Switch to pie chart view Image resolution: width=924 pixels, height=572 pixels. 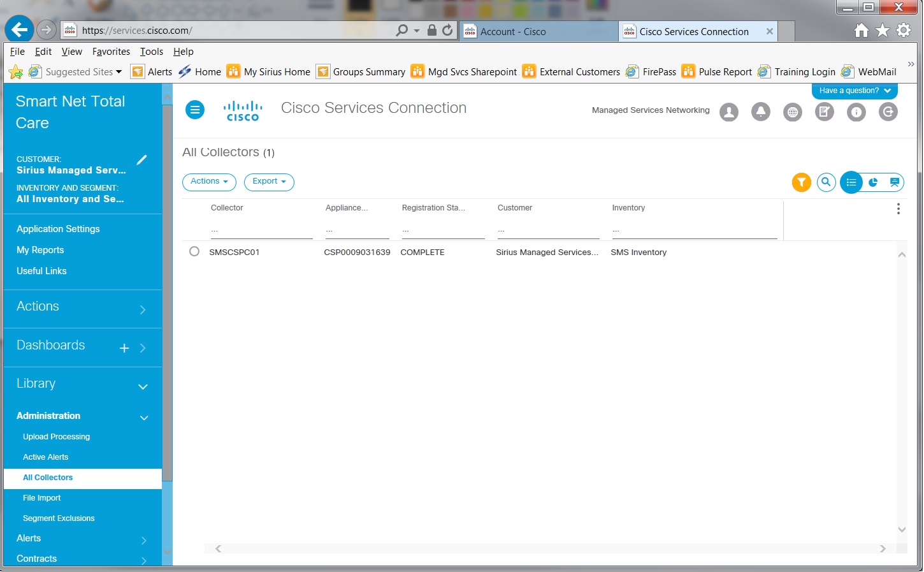click(x=873, y=182)
